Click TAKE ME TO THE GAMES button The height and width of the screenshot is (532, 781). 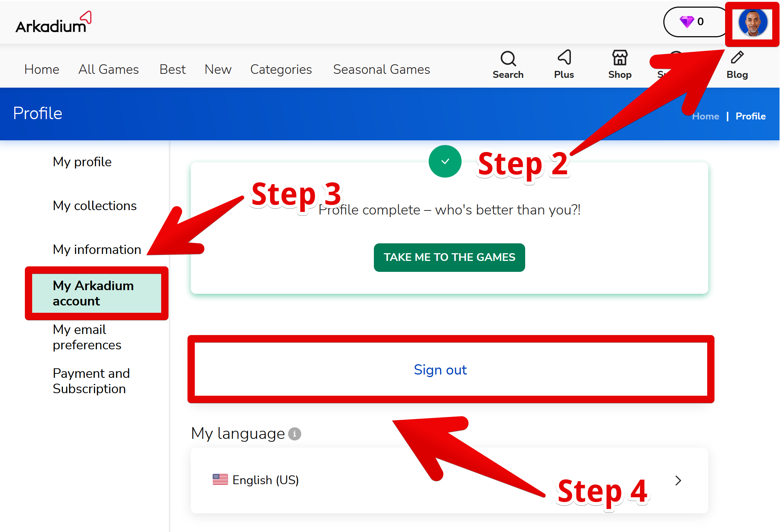tap(449, 257)
